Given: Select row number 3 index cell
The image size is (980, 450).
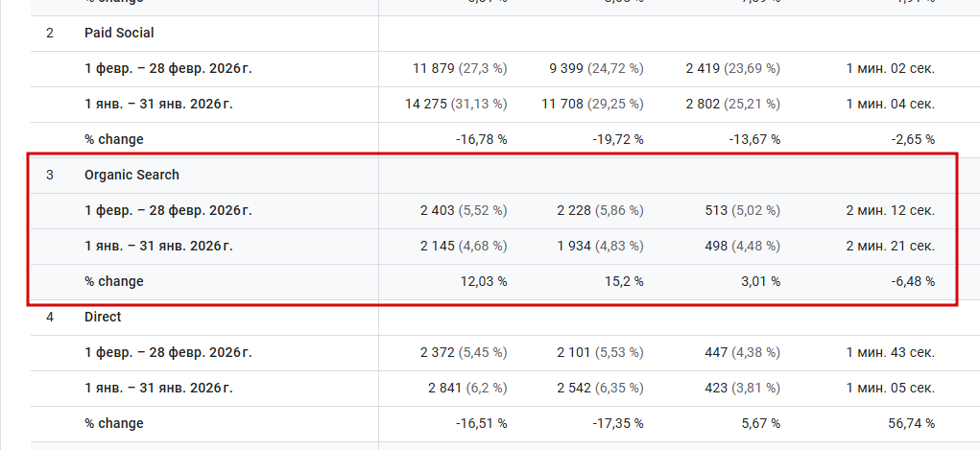Looking at the screenshot, I should pos(50,175).
